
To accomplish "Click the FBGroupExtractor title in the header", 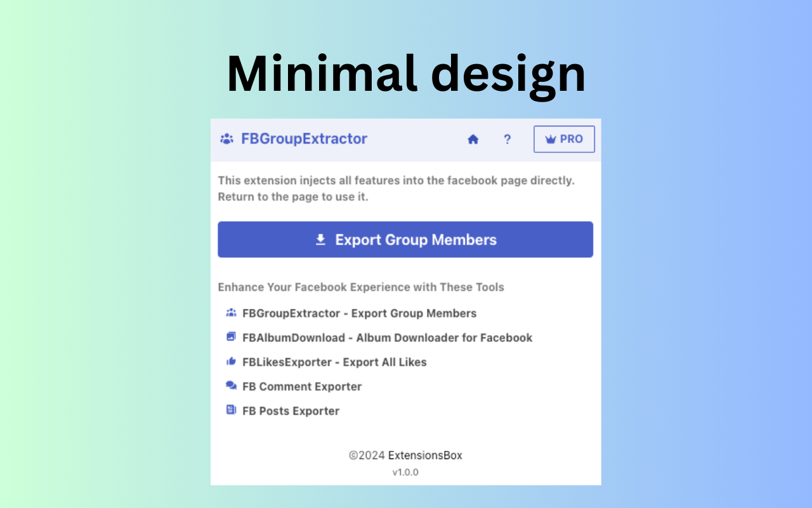I will [304, 138].
